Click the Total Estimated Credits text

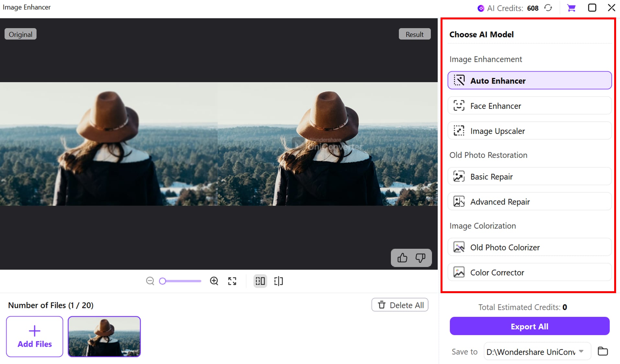(522, 307)
